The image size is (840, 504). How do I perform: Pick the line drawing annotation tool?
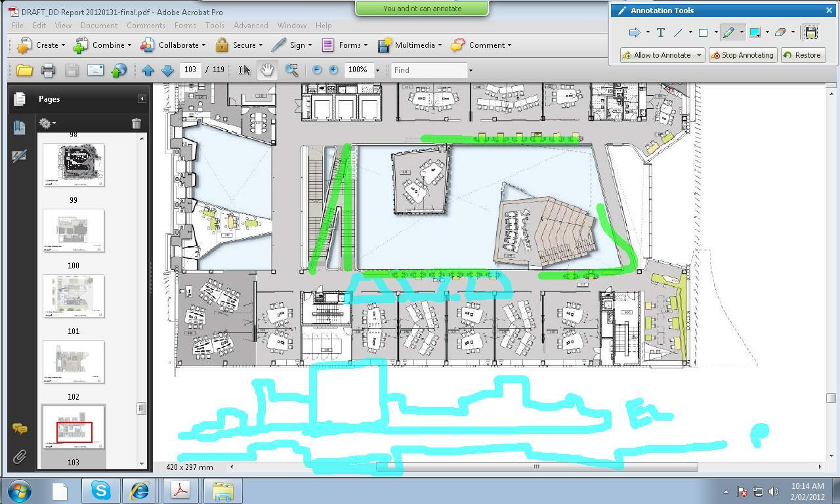(x=678, y=32)
